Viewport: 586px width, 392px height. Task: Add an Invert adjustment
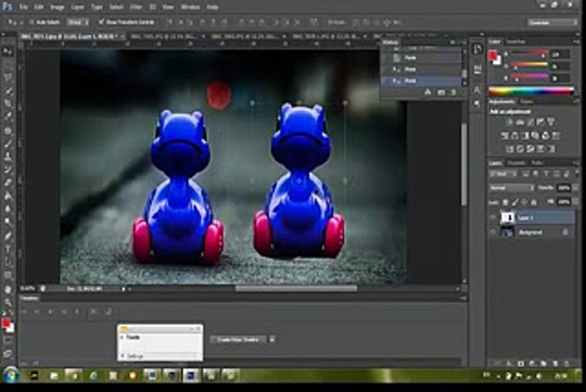point(510,149)
